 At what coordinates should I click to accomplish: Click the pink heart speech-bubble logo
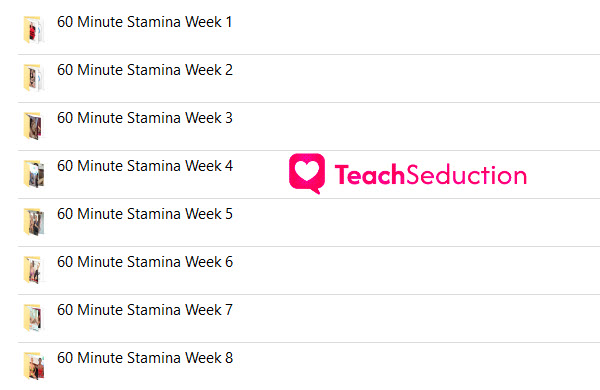[307, 173]
